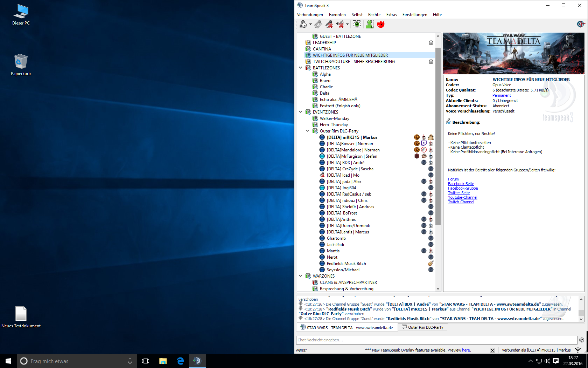Click the lock icon on TWITCH&YOUTUBE channel
The height and width of the screenshot is (368, 588).
coord(431,61)
